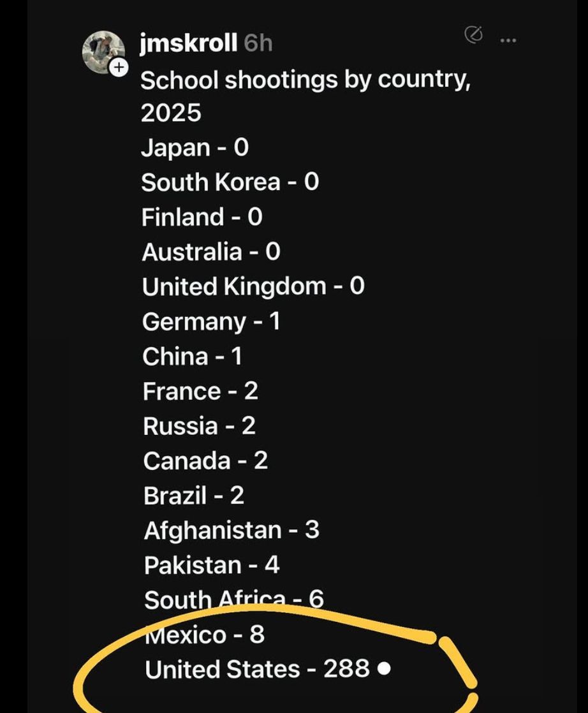This screenshot has width=588, height=713.
Task: Click the white dot after 288
Action: click(383, 669)
